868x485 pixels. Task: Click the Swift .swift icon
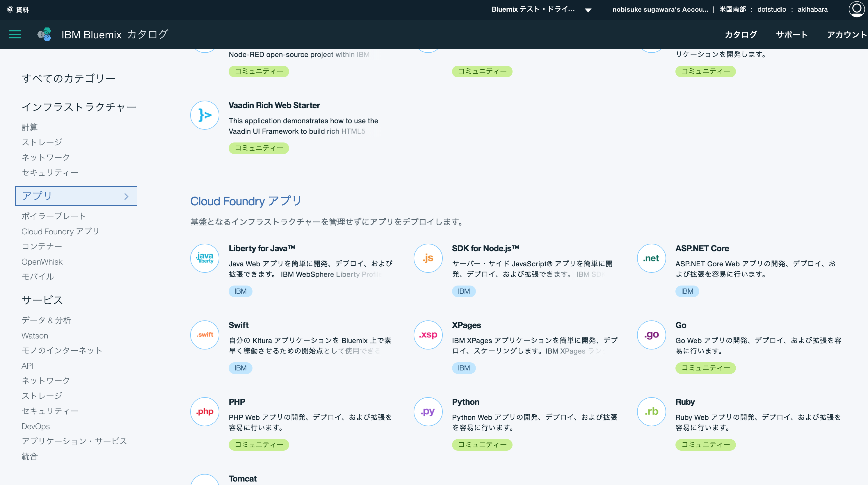(204, 335)
